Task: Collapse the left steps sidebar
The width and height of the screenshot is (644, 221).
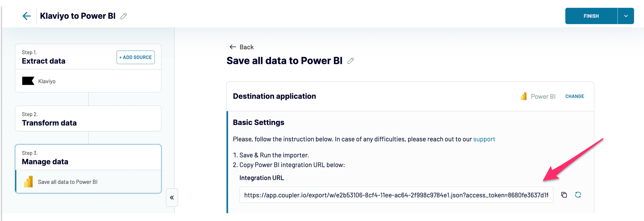Action: (172, 198)
